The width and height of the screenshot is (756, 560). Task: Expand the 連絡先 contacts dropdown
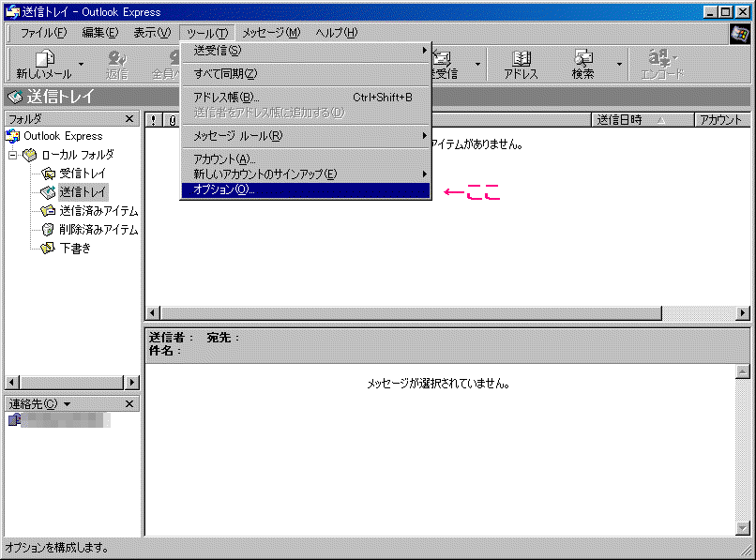pos(67,404)
